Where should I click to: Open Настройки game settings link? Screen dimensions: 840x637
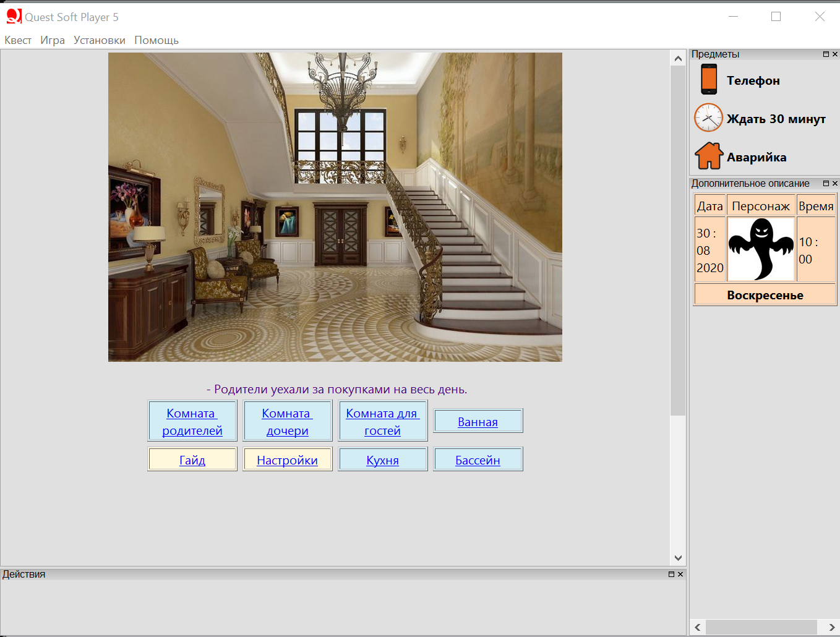287,460
